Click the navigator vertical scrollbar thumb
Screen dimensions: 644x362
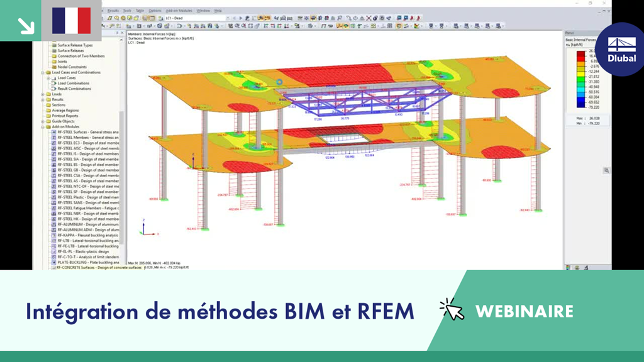(x=121, y=177)
